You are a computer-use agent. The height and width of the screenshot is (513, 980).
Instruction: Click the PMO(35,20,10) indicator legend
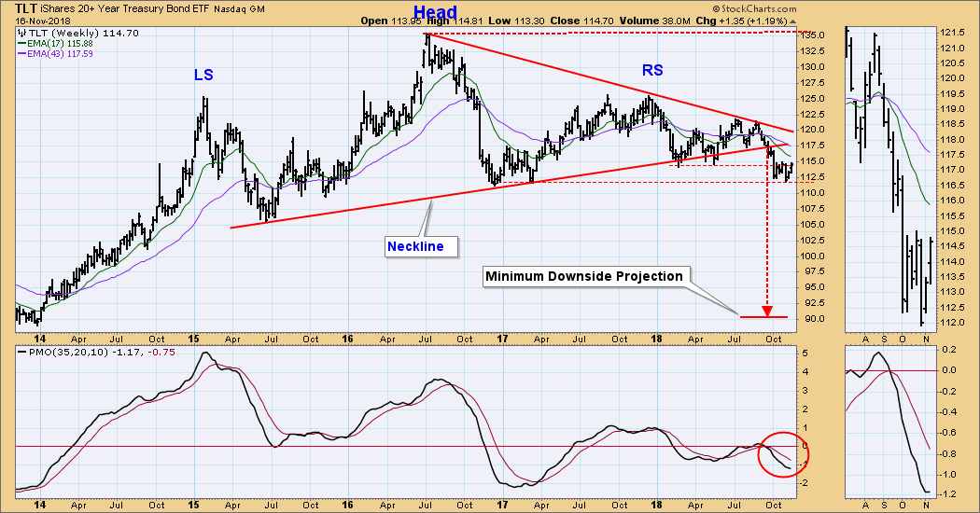point(97,352)
